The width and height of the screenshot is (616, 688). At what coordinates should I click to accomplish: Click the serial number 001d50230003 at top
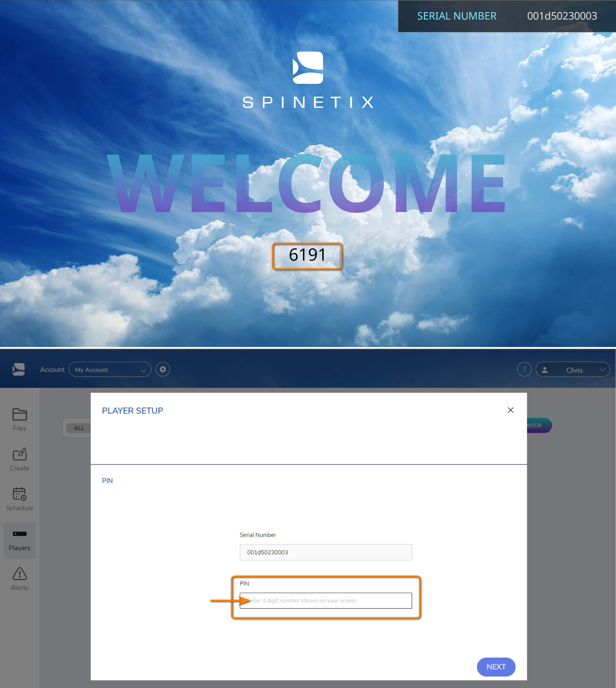click(x=562, y=16)
